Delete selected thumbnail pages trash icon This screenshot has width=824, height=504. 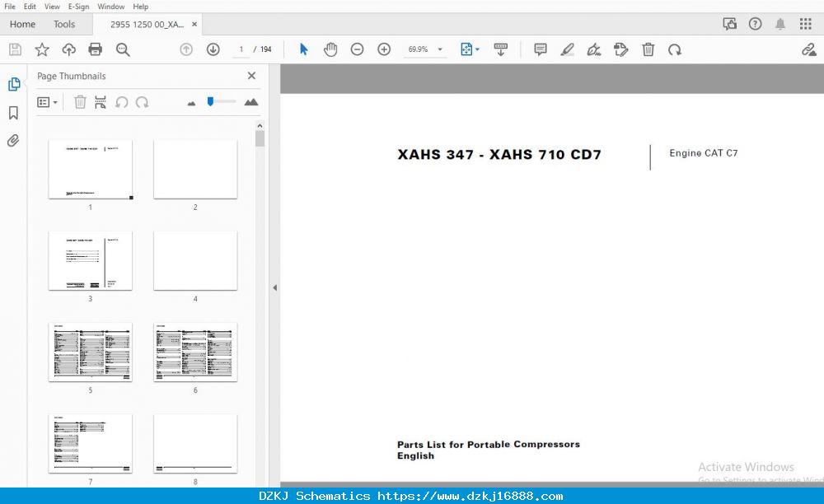pos(80,102)
